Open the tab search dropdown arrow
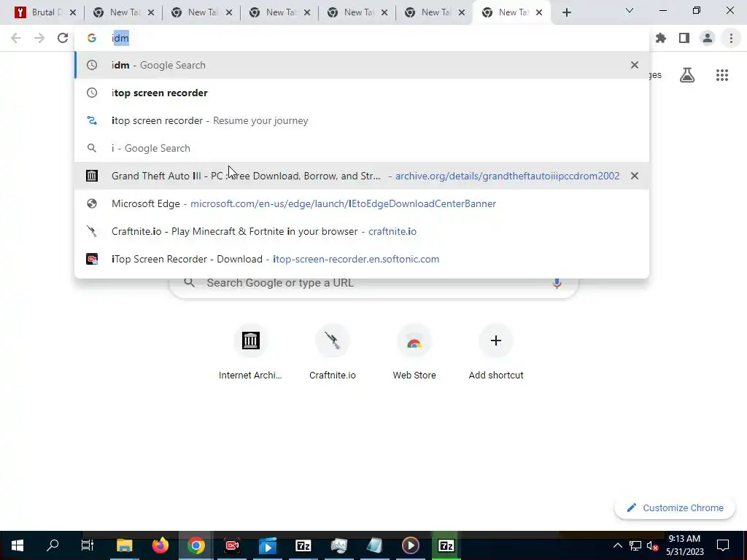Viewport: 747px width, 560px height. tap(629, 10)
